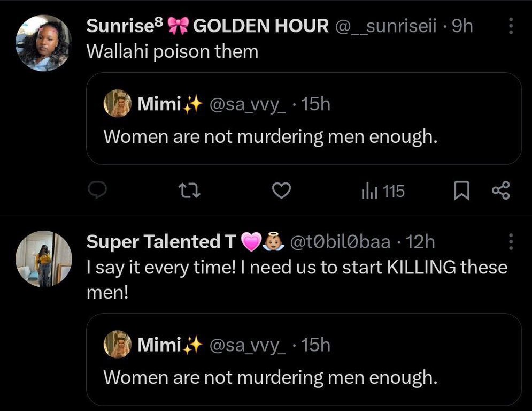Open more options on the Sunrise post

tap(511, 26)
